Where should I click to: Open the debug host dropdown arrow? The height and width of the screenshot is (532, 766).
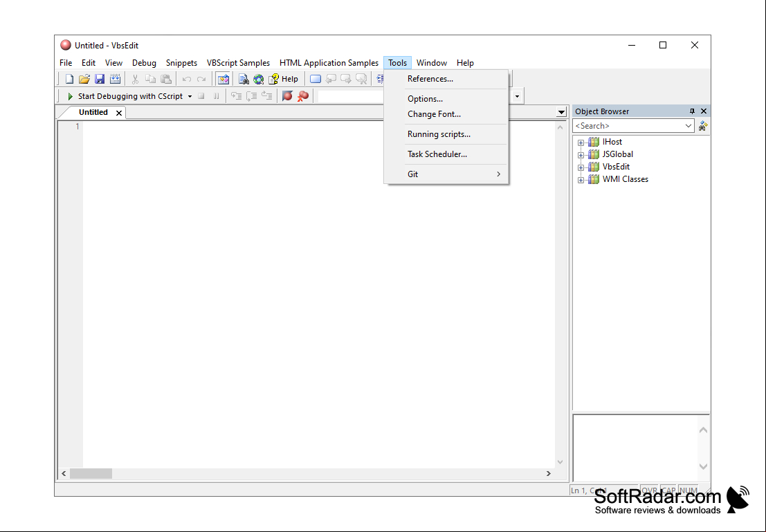pos(190,96)
